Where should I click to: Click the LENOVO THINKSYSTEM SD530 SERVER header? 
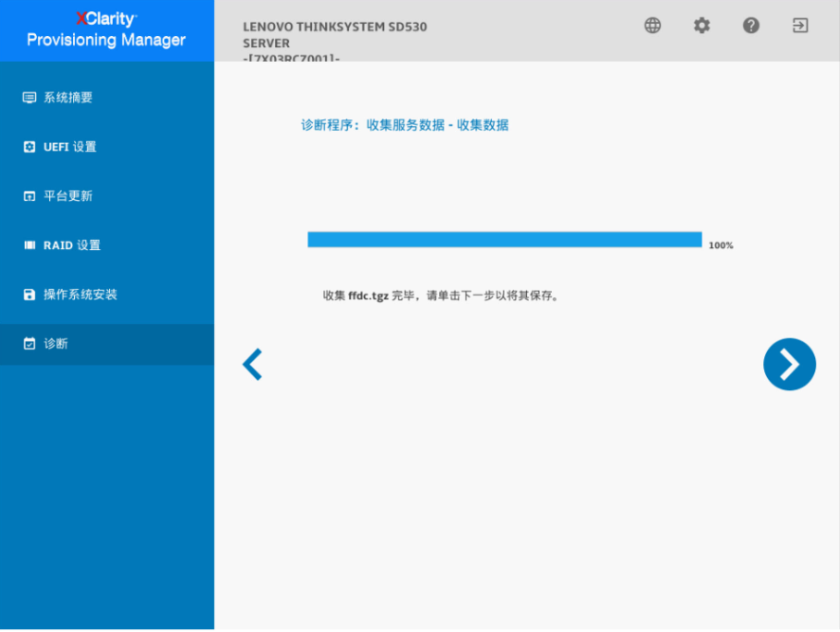(337, 34)
